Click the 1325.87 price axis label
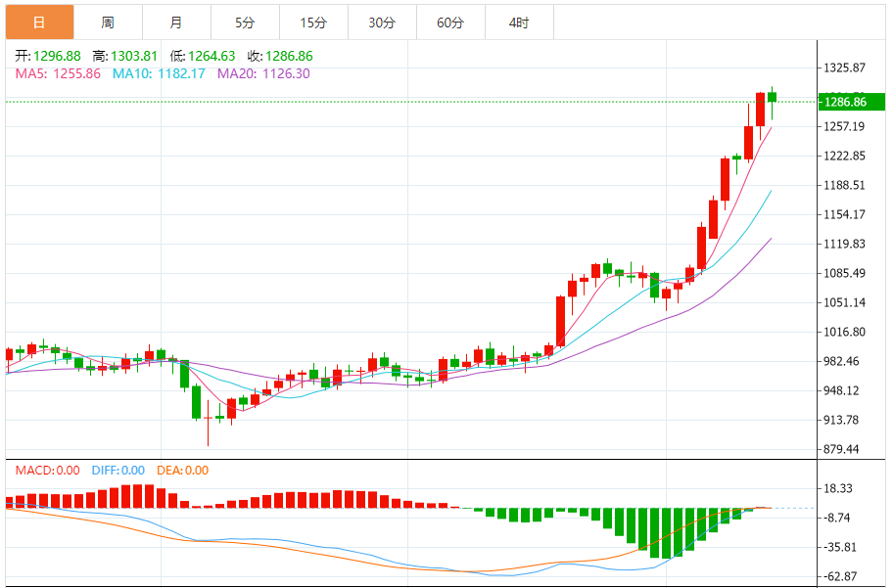This screenshot has height=588, width=893. (845, 68)
